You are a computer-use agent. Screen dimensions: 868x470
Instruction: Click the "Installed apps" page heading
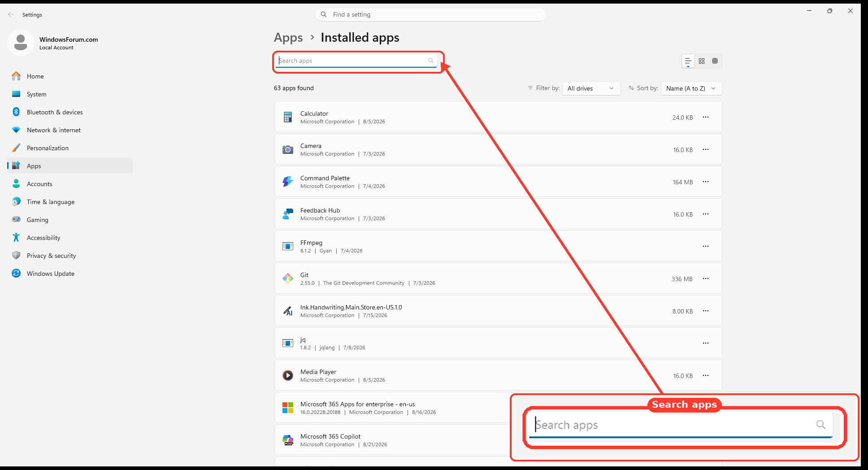(360, 38)
